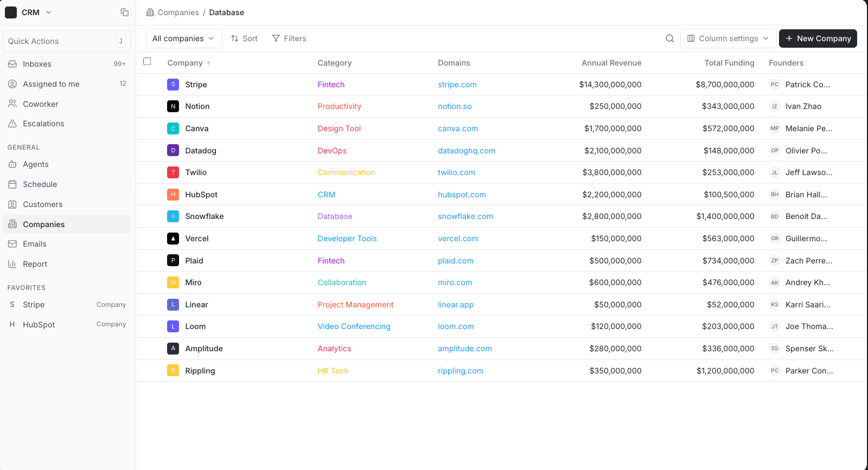Click the Domains column header
This screenshot has width=868, height=470.
coord(454,63)
